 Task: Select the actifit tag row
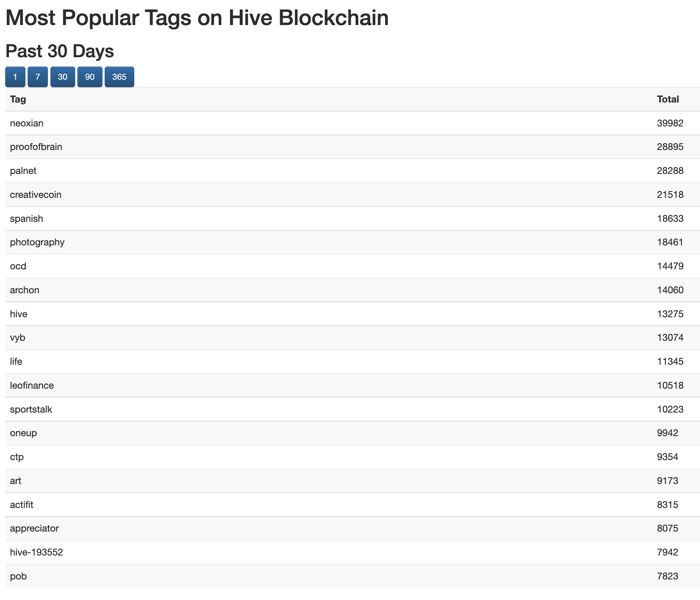click(353, 505)
